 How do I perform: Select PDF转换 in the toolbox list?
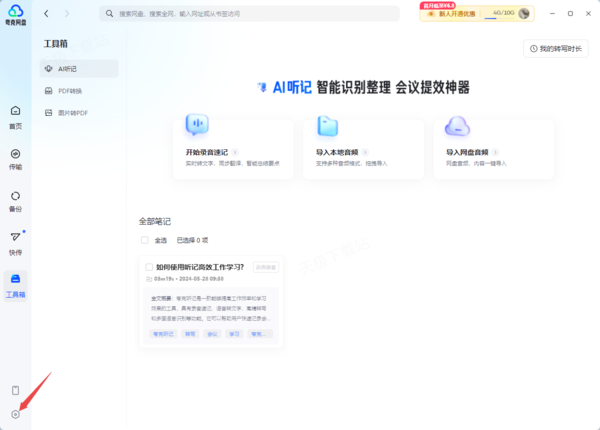coord(78,91)
